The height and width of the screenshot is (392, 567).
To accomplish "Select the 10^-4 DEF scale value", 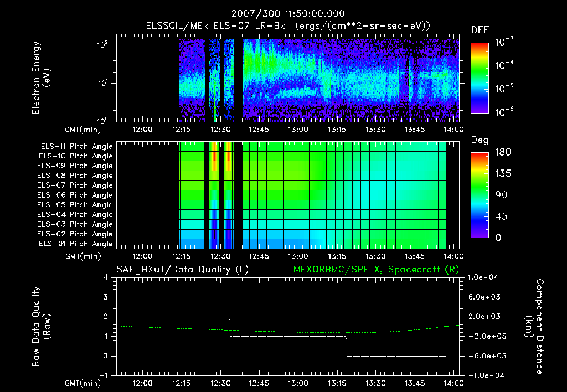I will (504, 65).
